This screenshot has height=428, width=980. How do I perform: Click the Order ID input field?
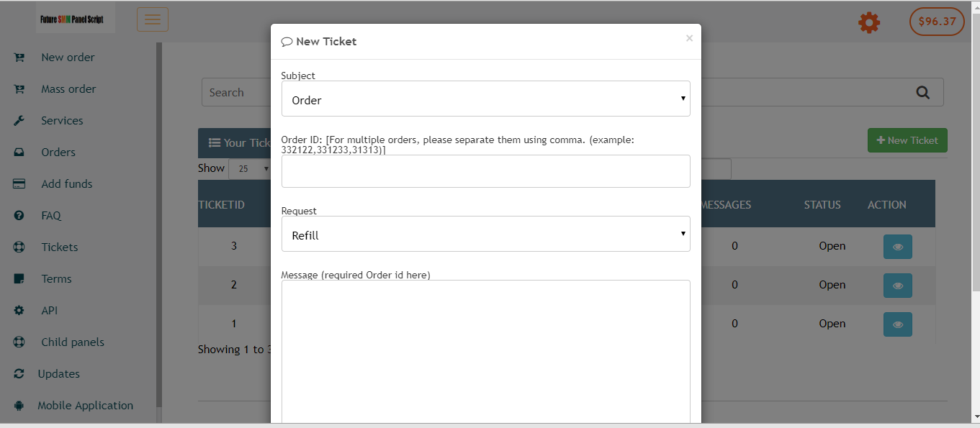(485, 171)
